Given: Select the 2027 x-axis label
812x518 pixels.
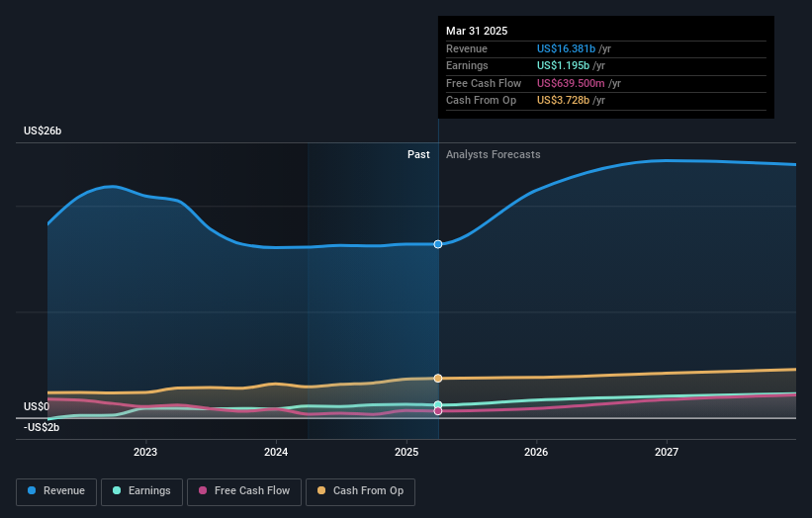Looking at the screenshot, I should click(x=667, y=452).
